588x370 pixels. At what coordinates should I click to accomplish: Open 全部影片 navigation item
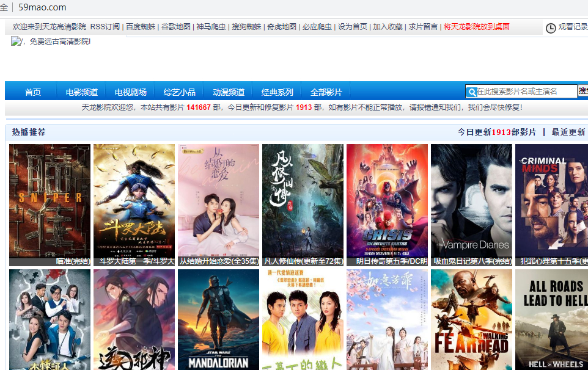tap(326, 92)
